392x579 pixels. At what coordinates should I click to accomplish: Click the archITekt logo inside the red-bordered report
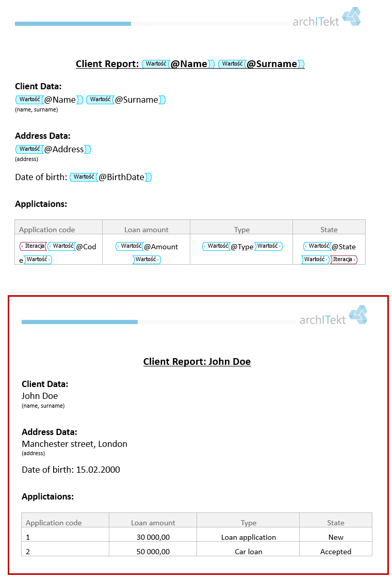click(333, 316)
